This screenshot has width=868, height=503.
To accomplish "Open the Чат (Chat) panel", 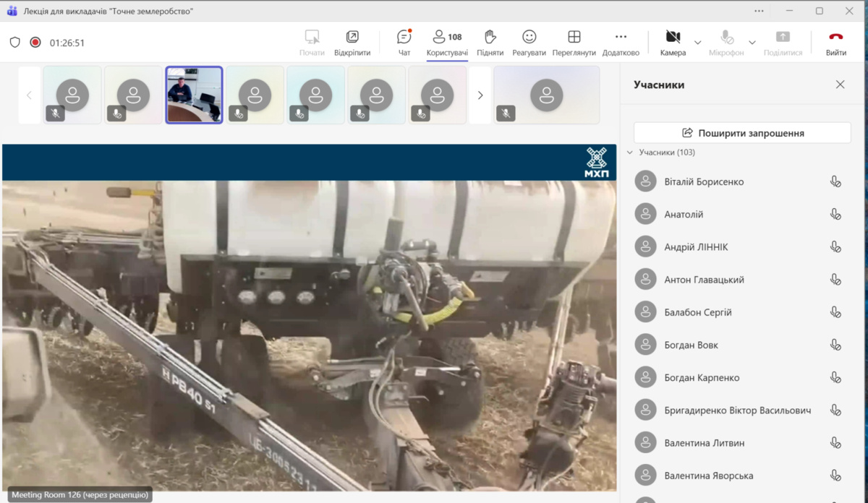I will tap(404, 42).
